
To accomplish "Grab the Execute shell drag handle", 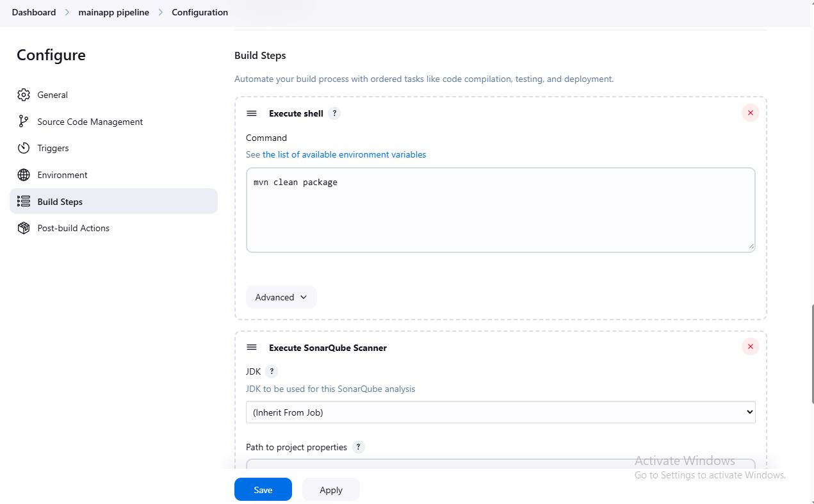I will 252,113.
